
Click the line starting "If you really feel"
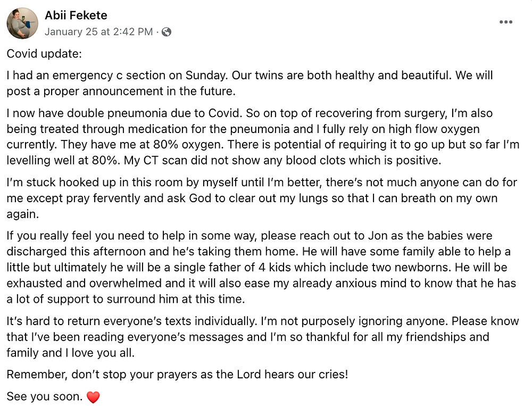pyautogui.click(x=250, y=236)
